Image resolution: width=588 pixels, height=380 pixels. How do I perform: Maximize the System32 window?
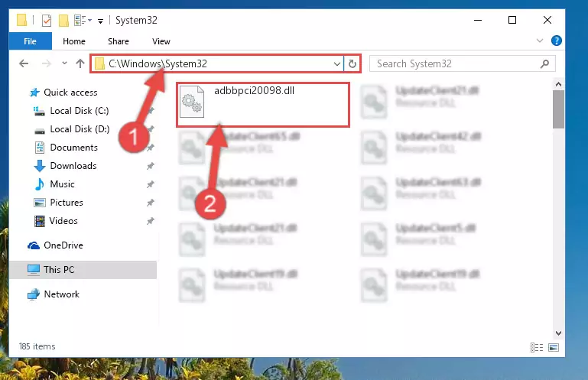click(x=512, y=20)
